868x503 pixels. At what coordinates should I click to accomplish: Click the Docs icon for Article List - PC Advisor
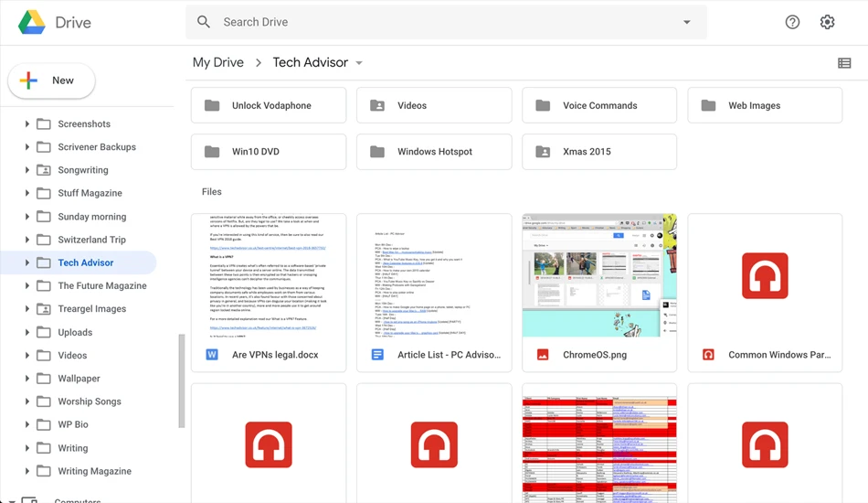pyautogui.click(x=377, y=355)
